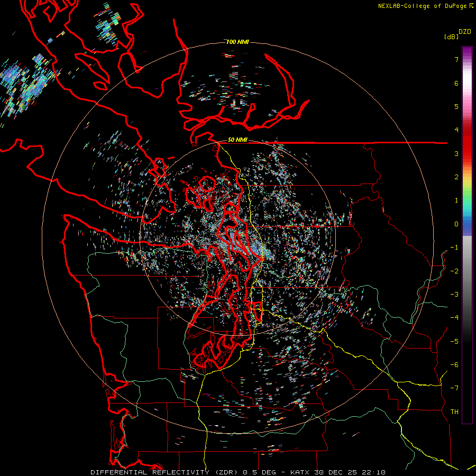This screenshot has width=476, height=476.
Task: Click the -3 value on the scale
Action: [x=454, y=295]
